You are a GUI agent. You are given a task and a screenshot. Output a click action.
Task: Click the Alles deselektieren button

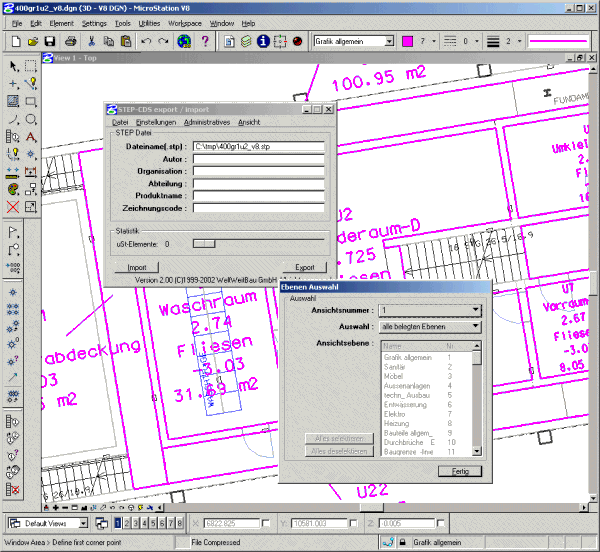coord(339,451)
